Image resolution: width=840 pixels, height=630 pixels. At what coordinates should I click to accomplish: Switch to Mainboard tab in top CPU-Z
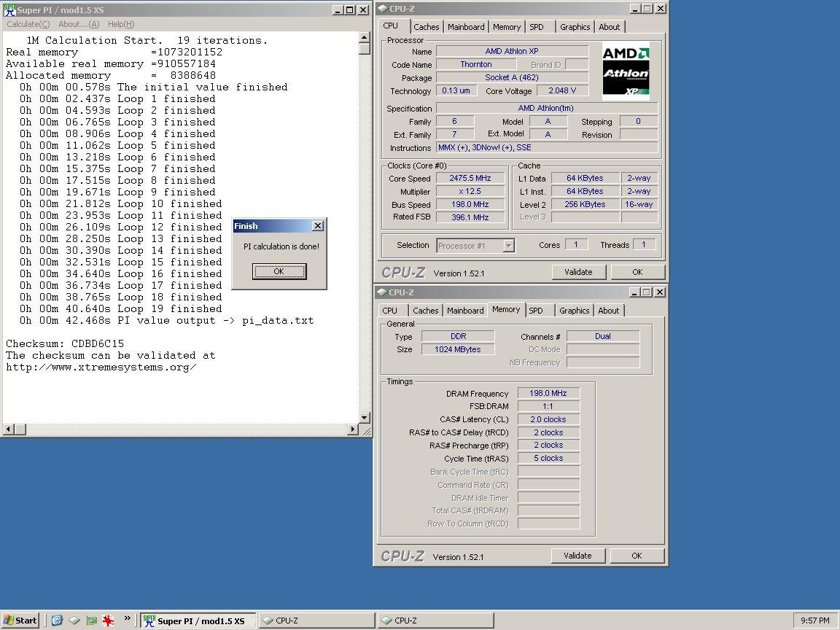(466, 27)
